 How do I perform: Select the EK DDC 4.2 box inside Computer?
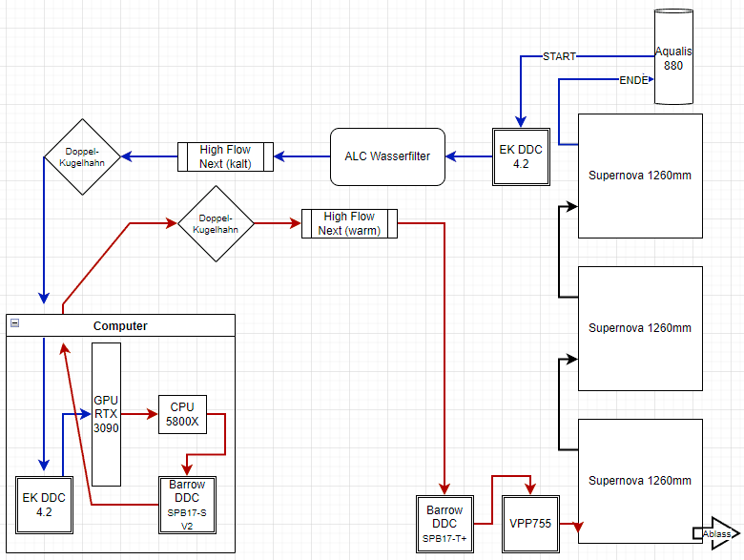pos(44,505)
